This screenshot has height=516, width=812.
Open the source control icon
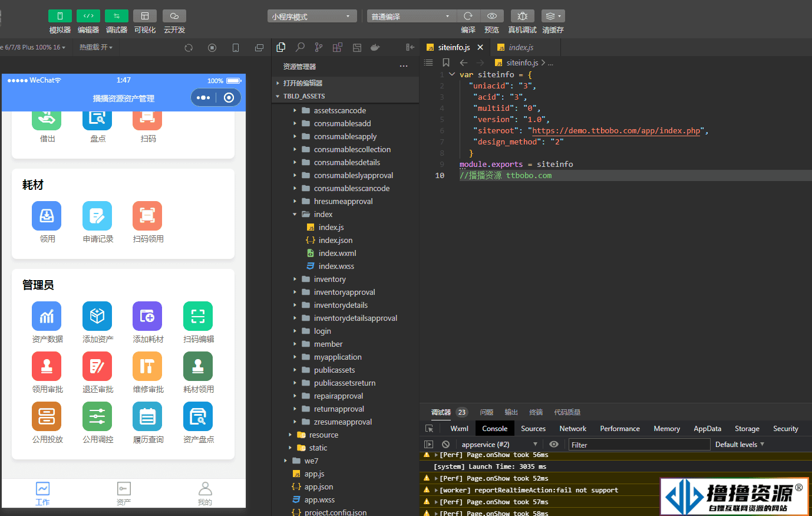[319, 47]
